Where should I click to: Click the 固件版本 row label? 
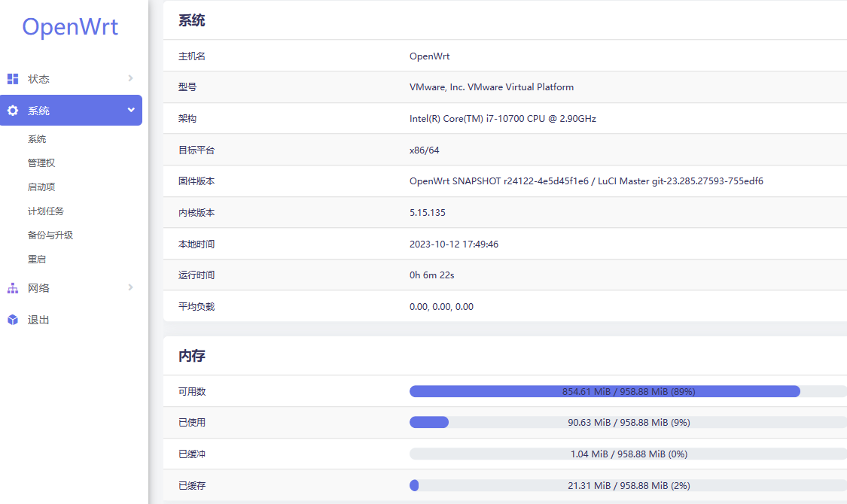[197, 181]
